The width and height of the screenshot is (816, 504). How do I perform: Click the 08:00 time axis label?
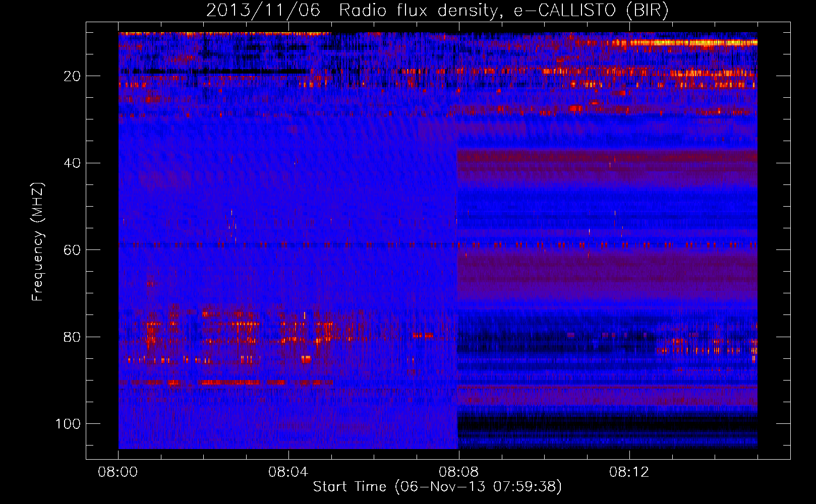coord(118,472)
